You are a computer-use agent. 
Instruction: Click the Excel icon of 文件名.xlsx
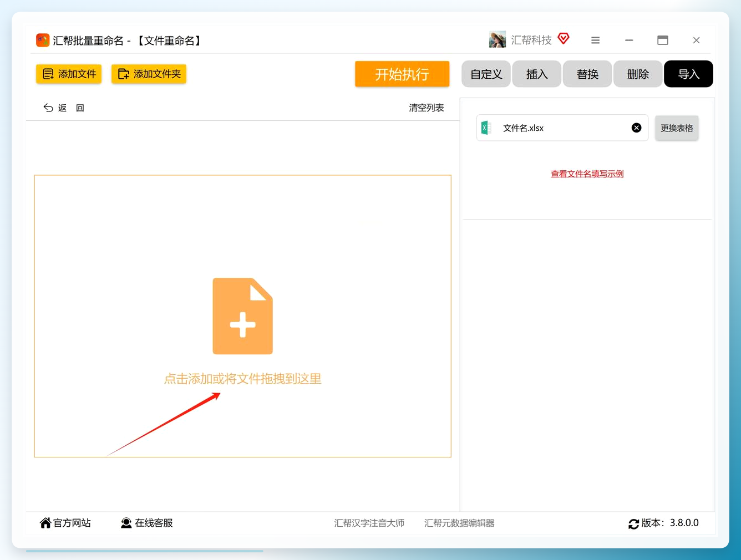[x=486, y=128]
